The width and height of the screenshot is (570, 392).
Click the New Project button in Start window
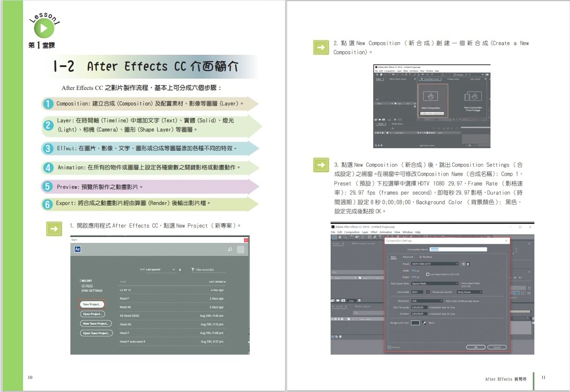coord(92,304)
